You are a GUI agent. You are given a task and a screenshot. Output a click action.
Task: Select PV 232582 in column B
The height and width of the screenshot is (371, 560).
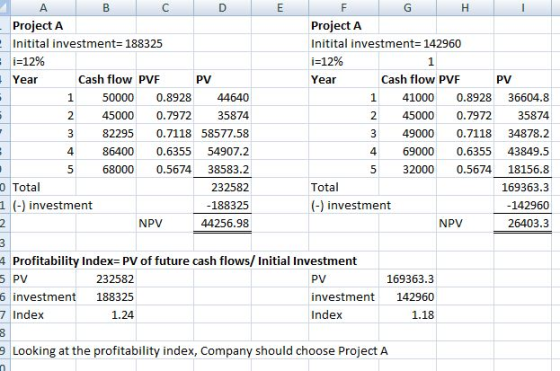click(115, 279)
